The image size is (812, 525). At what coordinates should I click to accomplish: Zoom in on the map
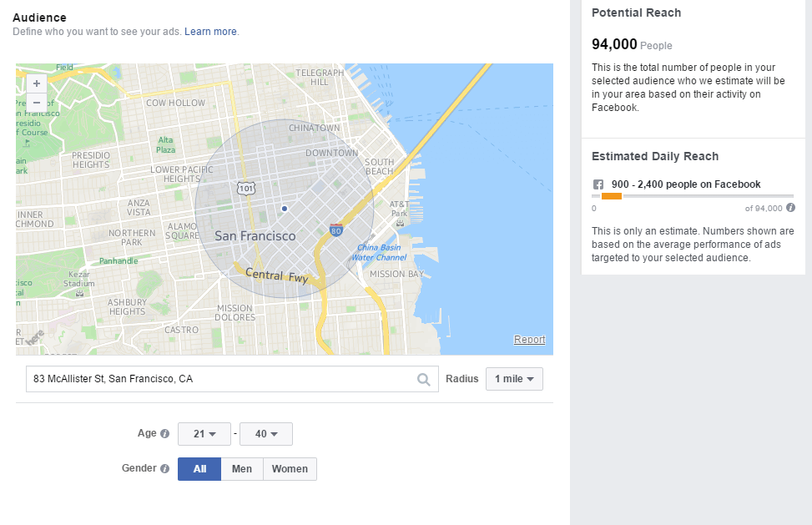pyautogui.click(x=36, y=83)
